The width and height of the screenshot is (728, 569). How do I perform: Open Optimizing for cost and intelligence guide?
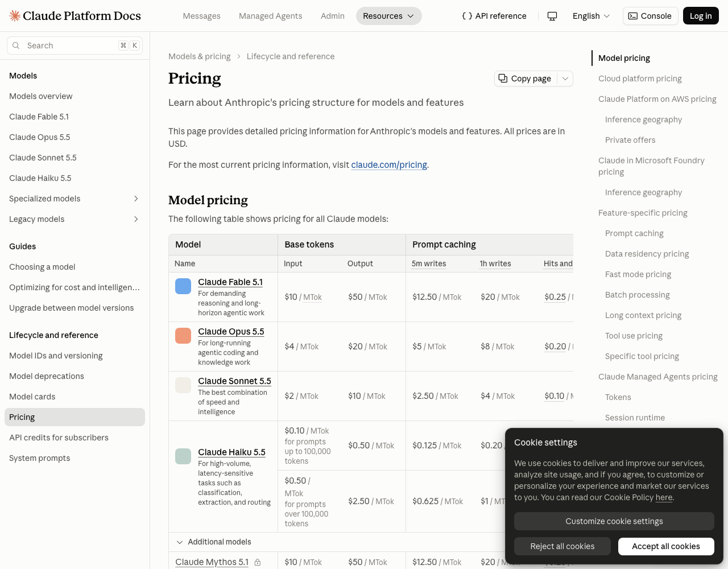pyautogui.click(x=75, y=287)
